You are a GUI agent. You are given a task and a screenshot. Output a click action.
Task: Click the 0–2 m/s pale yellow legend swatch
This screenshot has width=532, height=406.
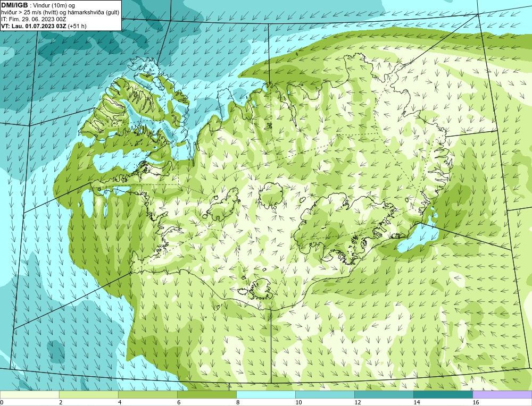pos(29,394)
